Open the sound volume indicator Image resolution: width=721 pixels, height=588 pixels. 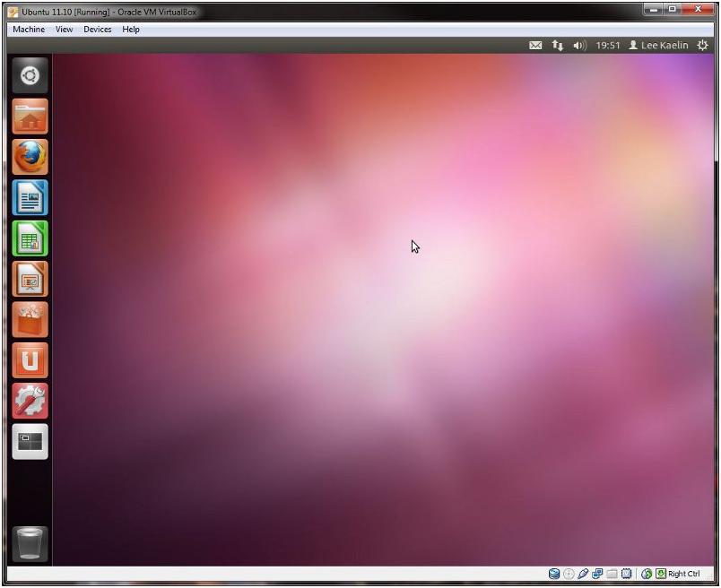[x=579, y=45]
